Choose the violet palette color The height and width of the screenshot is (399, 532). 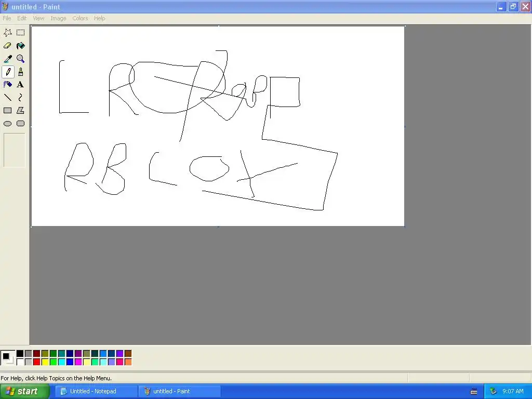120,354
